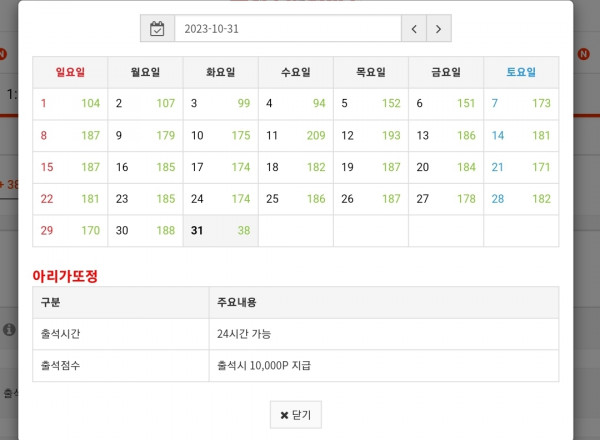Screen dimensions: 600x440
Task: Select calendar day 13 with count 186
Action: point(446,136)
